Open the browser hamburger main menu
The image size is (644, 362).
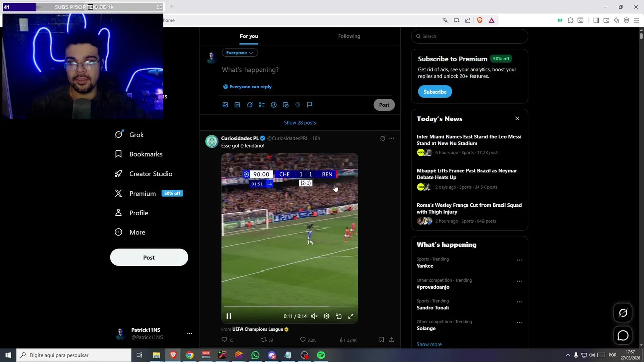(636, 20)
